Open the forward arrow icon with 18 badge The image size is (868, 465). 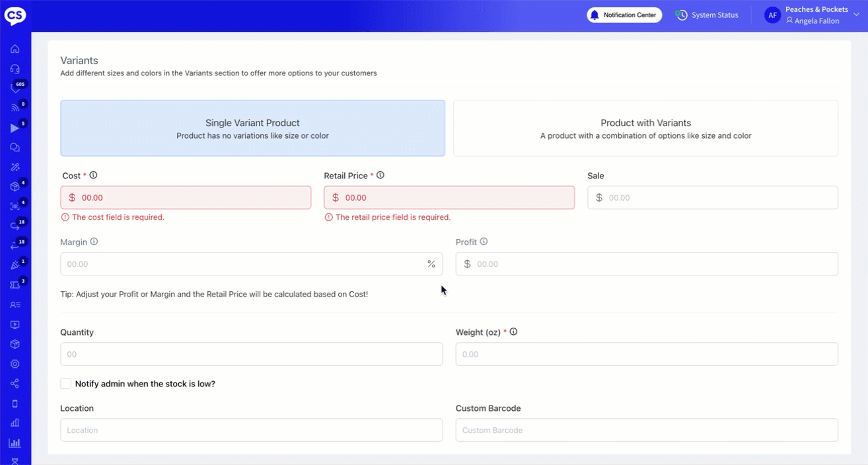(16, 225)
